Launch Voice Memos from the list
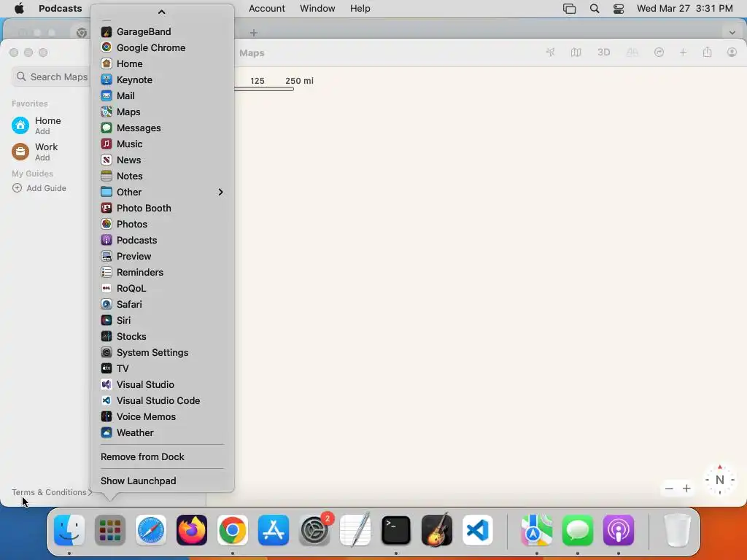Viewport: 747px width, 560px height. coord(162,416)
